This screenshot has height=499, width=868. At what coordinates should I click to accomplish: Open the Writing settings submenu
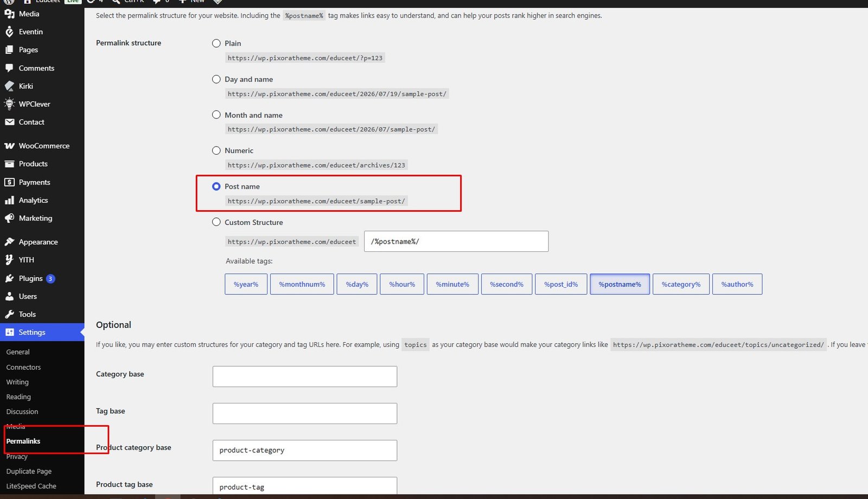pos(17,382)
